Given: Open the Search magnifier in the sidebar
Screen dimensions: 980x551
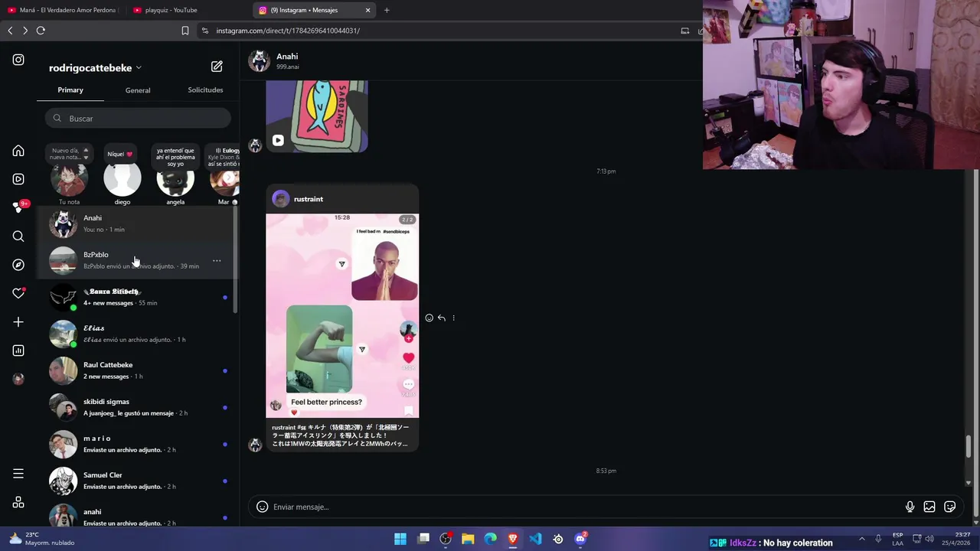Looking at the screenshot, I should 18,236.
